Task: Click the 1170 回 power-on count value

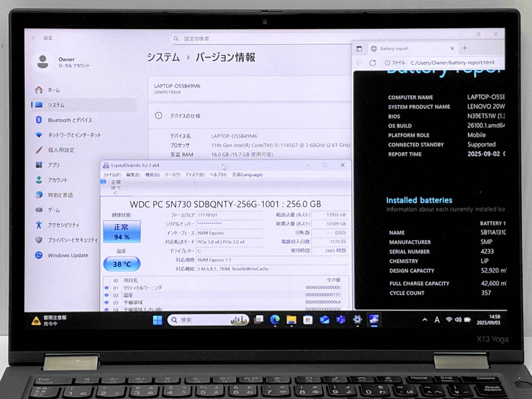Action: point(330,242)
